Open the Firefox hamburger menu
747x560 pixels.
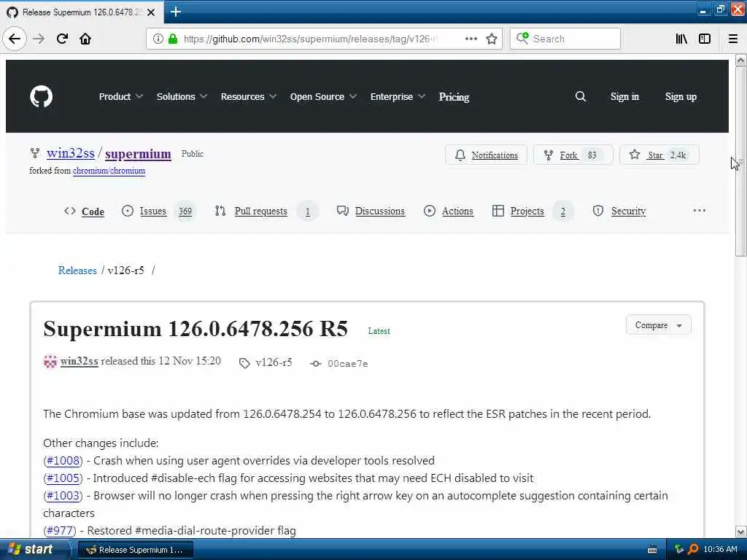click(733, 39)
